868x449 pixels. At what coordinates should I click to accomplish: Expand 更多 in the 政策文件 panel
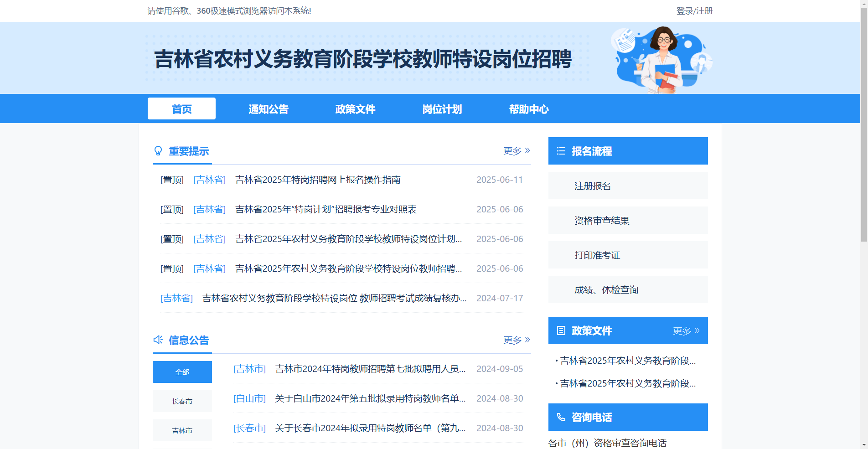point(682,330)
